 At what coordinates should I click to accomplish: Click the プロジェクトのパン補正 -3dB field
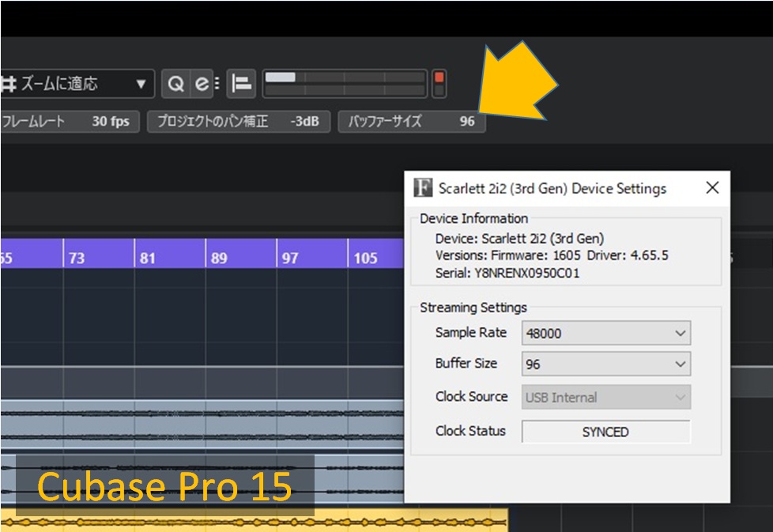[238, 122]
